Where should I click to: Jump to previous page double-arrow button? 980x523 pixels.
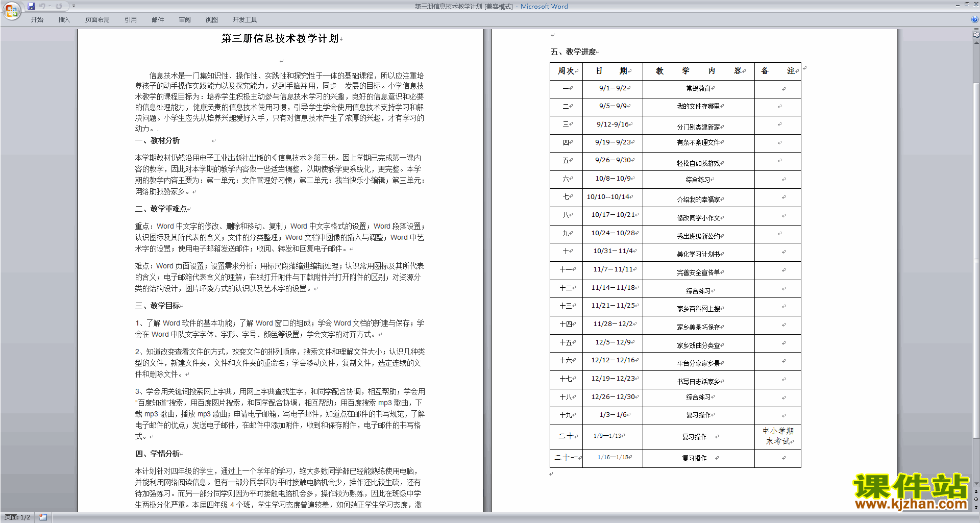[x=976, y=491]
